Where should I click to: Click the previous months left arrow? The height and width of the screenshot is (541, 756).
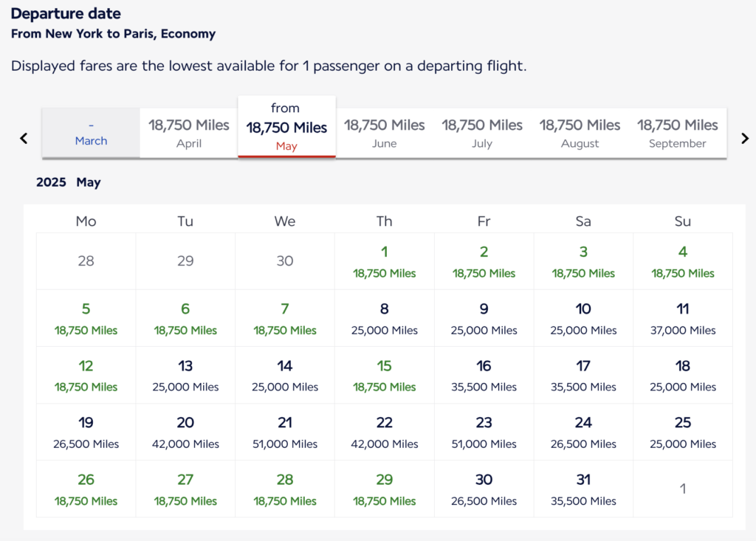coord(24,138)
